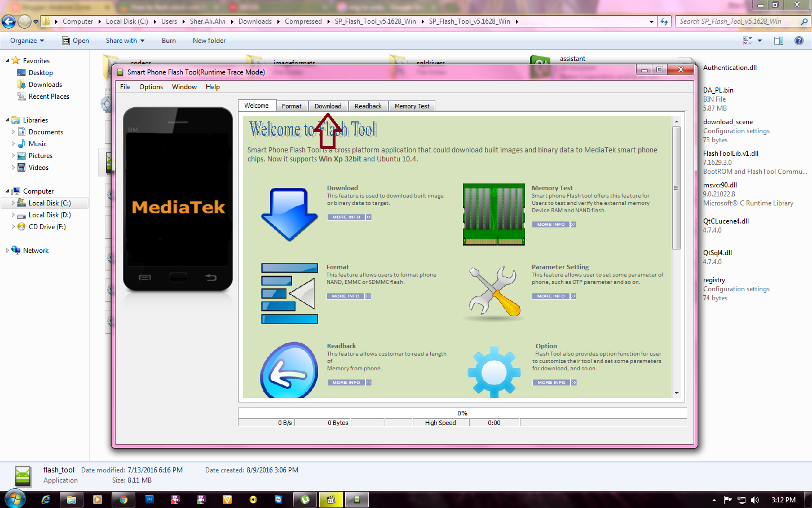The width and height of the screenshot is (812, 508).
Task: Click Compressed in the address breadcrumb
Action: coord(303,21)
